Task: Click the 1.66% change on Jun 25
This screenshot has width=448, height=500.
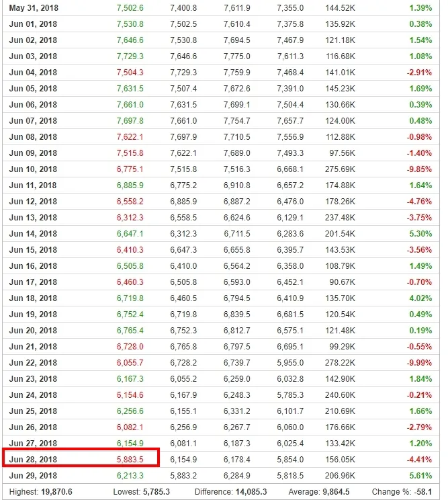Action: click(420, 411)
